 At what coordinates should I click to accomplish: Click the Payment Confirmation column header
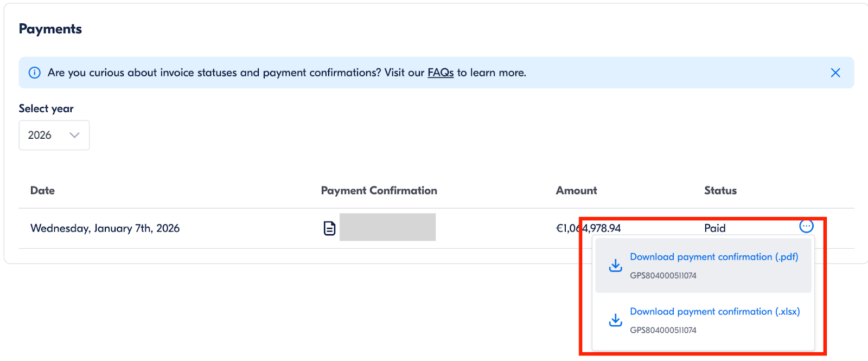[x=379, y=191]
